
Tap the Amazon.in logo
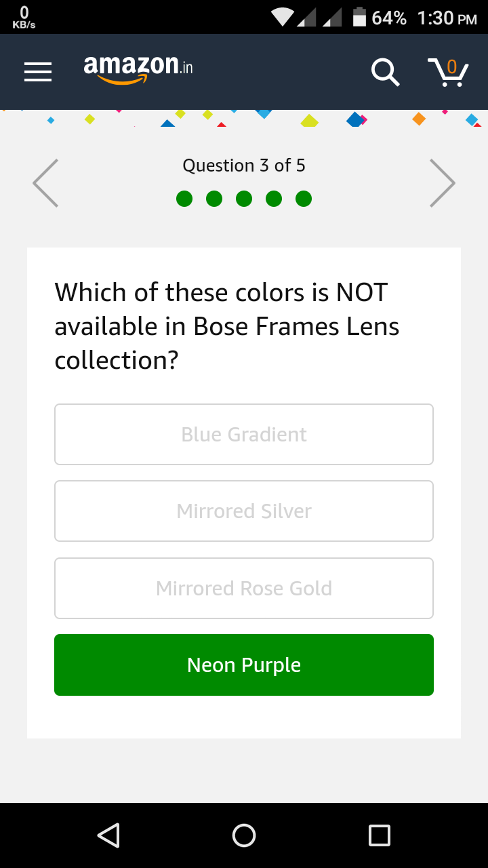[138, 69]
